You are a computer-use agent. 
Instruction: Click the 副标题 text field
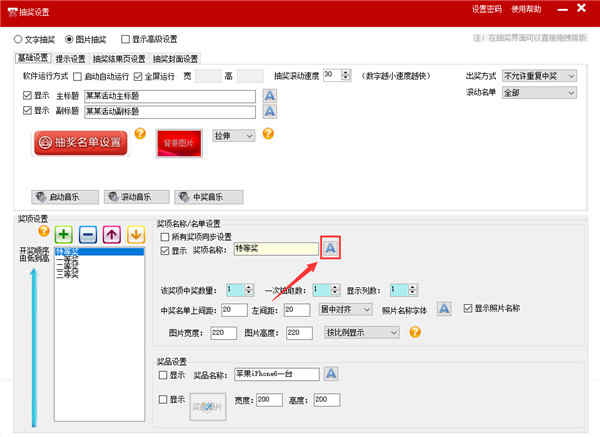(x=170, y=112)
